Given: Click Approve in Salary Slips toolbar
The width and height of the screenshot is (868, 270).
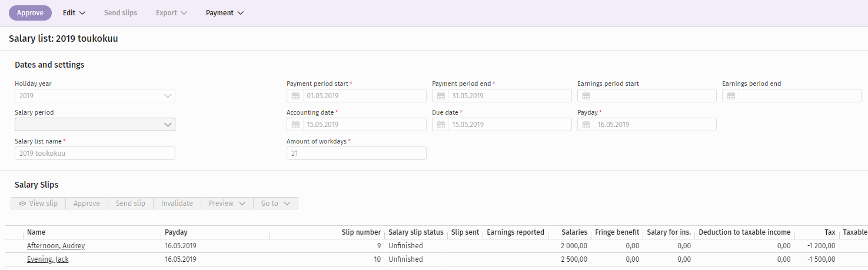Looking at the screenshot, I should [87, 204].
